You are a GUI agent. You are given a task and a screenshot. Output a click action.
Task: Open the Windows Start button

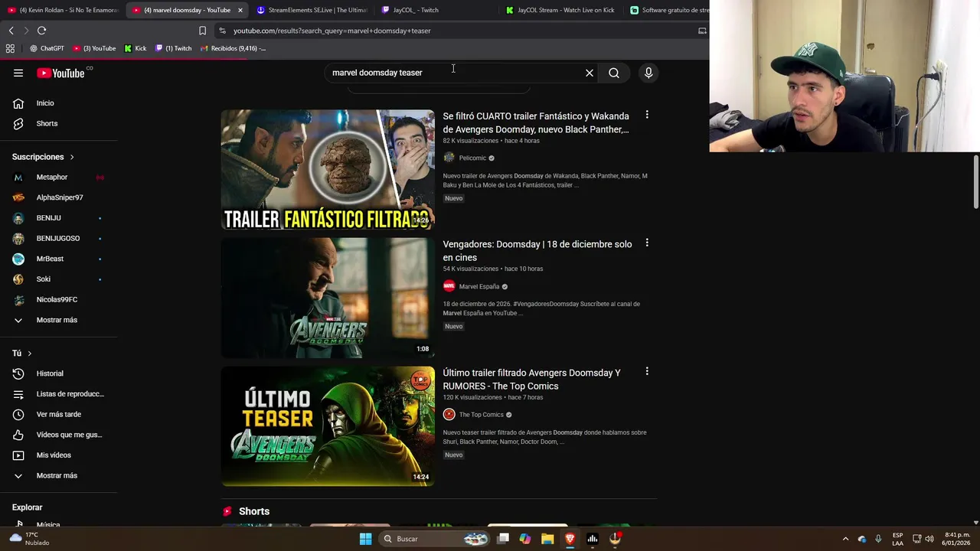(365, 539)
